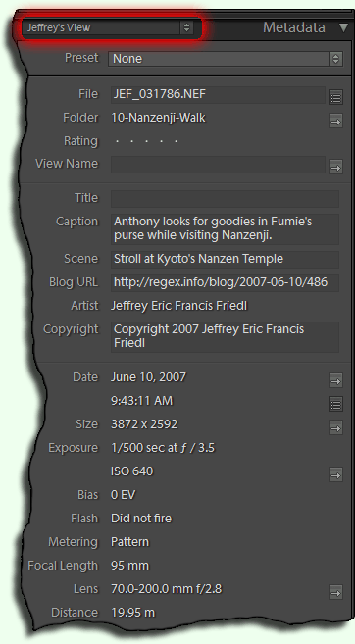The width and height of the screenshot is (355, 644).
Task: Click the Blog URL field
Action: [x=225, y=282]
